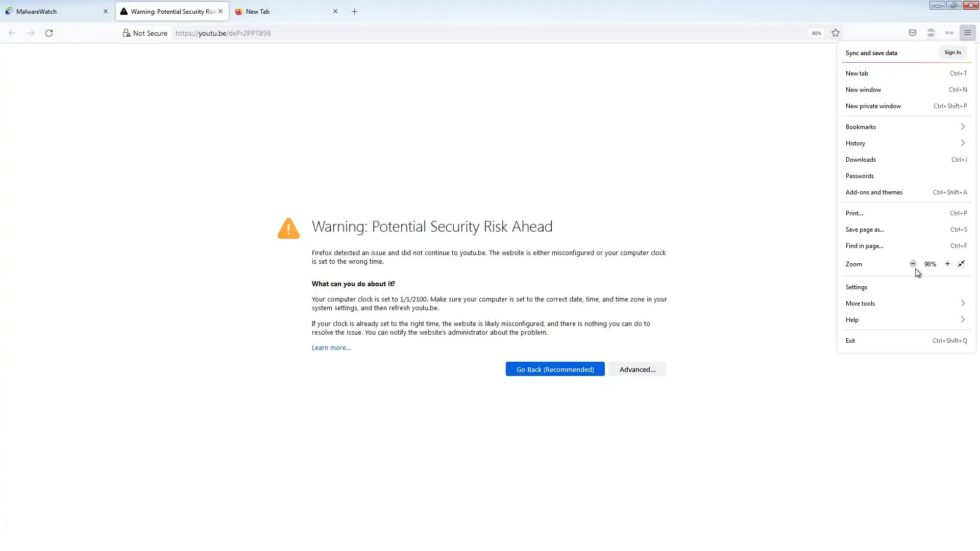980x551 pixels.
Task: Click the Firefox account avatar icon
Action: coord(931,33)
